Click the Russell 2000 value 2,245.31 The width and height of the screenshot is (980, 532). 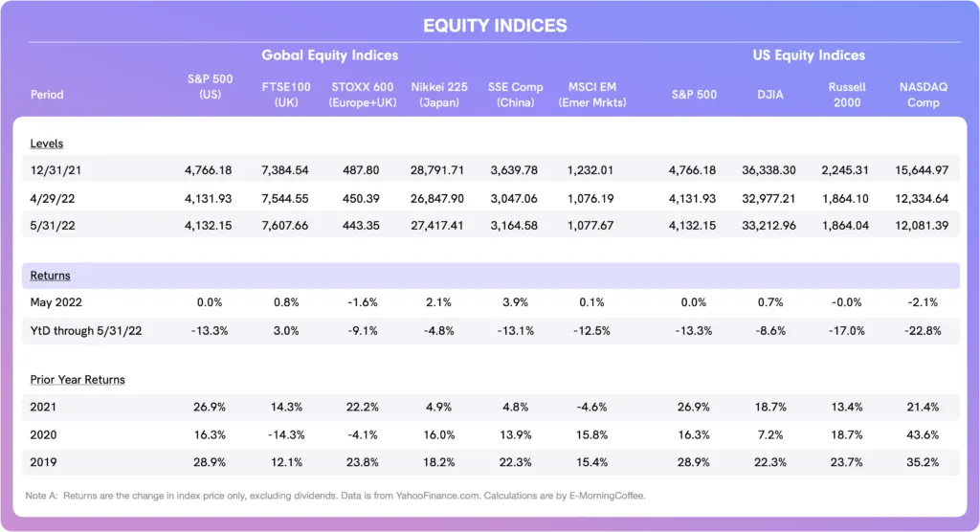click(x=845, y=170)
